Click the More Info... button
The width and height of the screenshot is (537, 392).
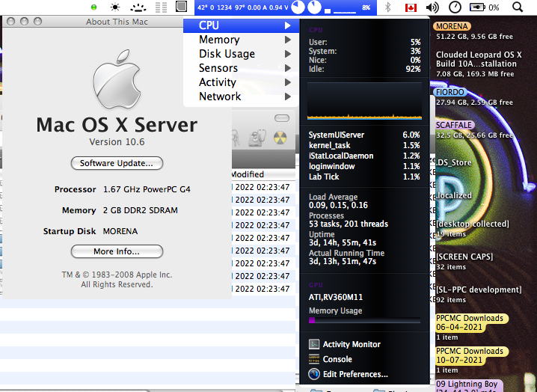(117, 251)
